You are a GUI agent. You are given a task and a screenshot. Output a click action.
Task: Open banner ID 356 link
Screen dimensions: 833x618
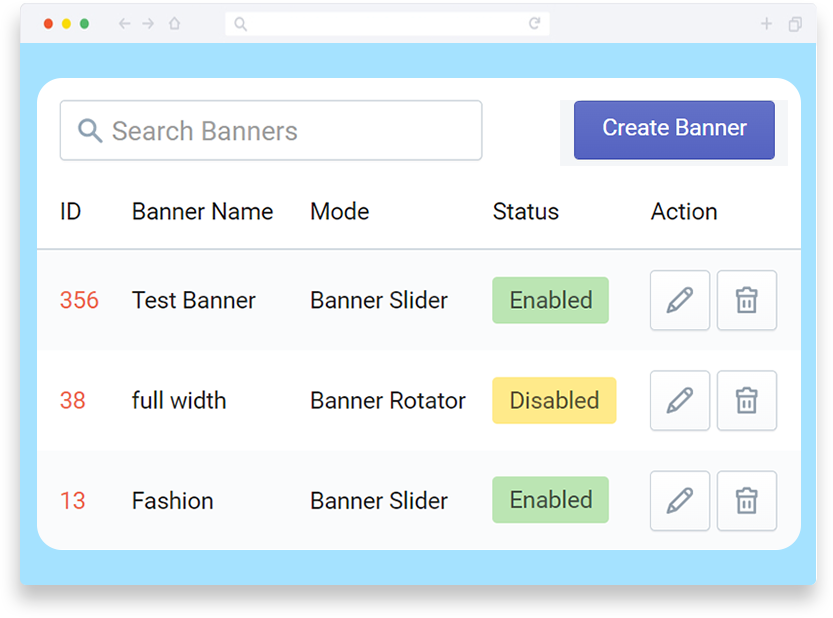point(79,300)
